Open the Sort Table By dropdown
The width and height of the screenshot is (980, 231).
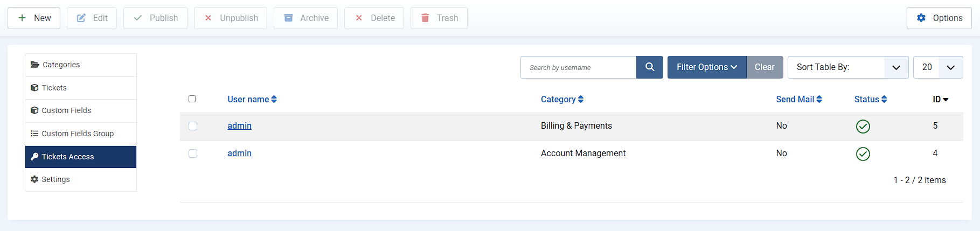(848, 67)
